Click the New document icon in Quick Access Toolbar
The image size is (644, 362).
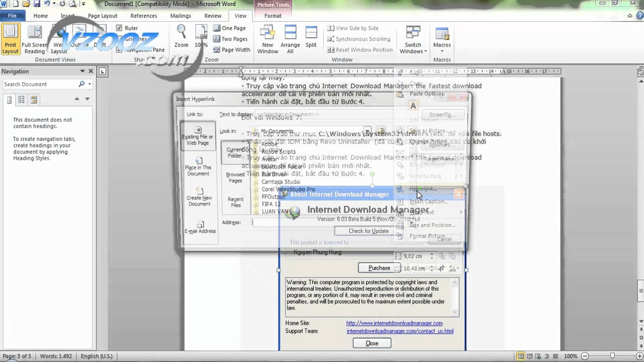16,4
